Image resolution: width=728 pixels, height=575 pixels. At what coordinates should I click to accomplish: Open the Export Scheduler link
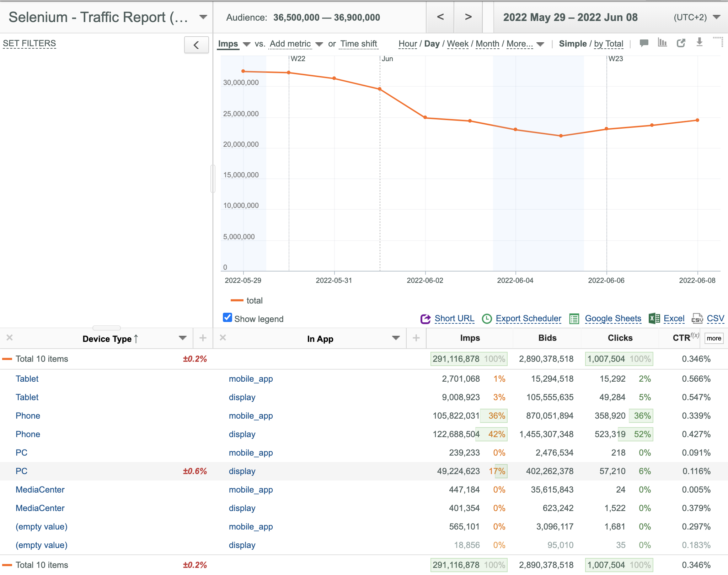pos(528,318)
